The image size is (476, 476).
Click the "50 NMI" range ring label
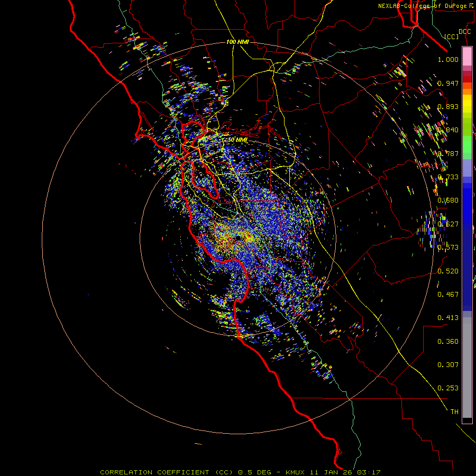tap(237, 140)
